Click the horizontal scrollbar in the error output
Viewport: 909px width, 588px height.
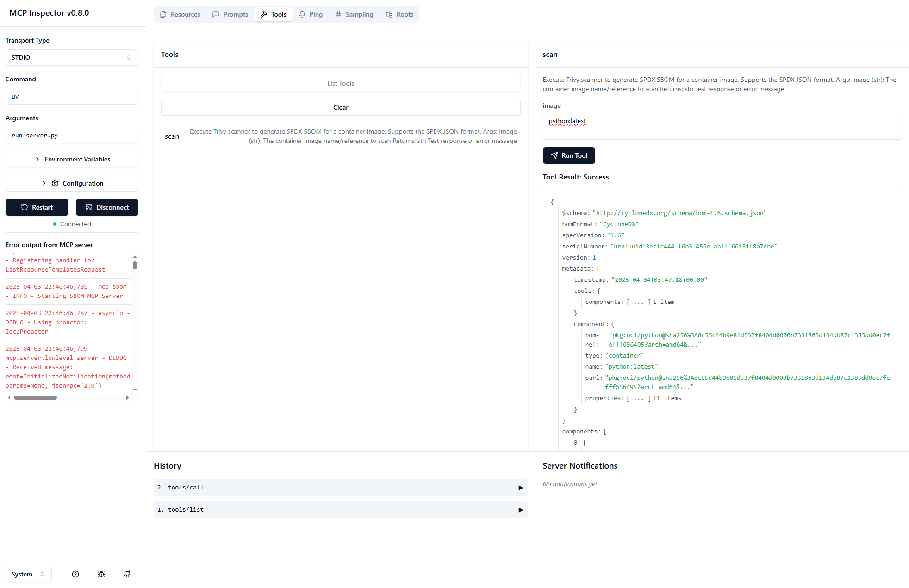pyautogui.click(x=35, y=397)
